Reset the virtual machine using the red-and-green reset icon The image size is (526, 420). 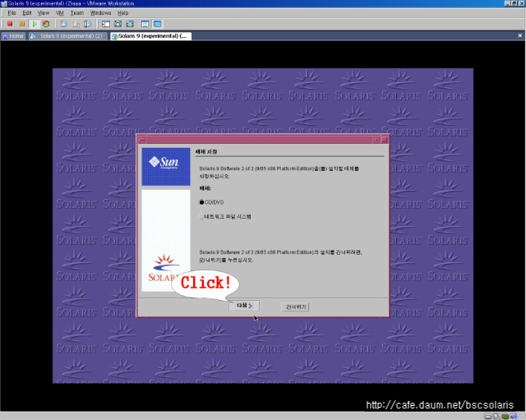click(x=46, y=24)
